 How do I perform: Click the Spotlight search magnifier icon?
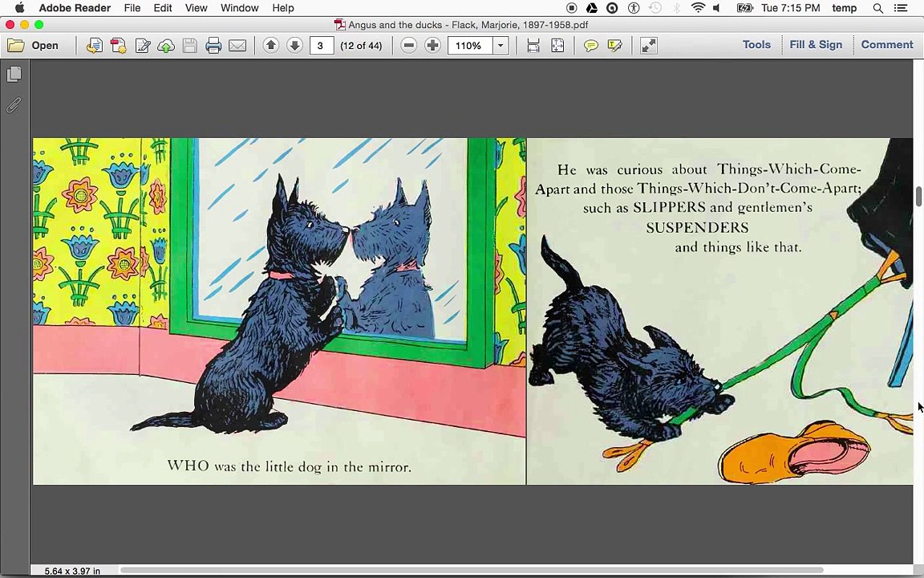click(878, 8)
